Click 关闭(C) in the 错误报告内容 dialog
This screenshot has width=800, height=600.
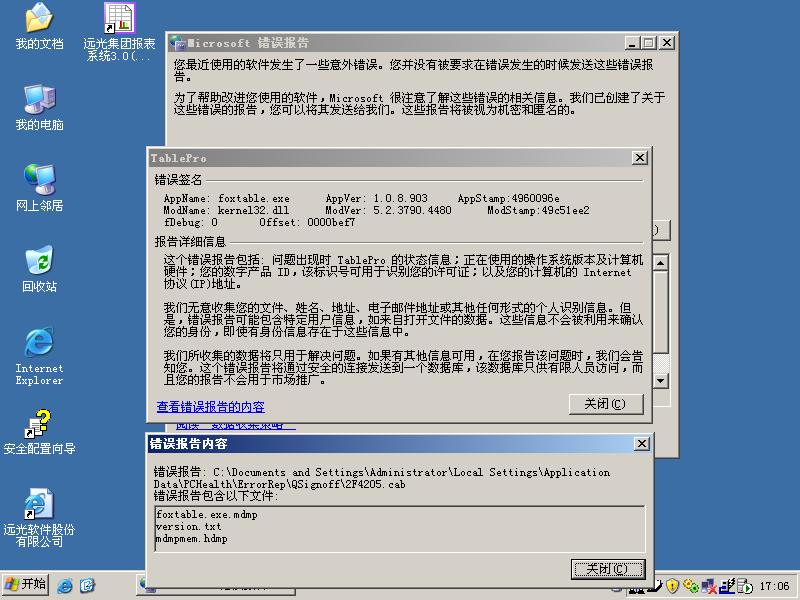click(608, 569)
